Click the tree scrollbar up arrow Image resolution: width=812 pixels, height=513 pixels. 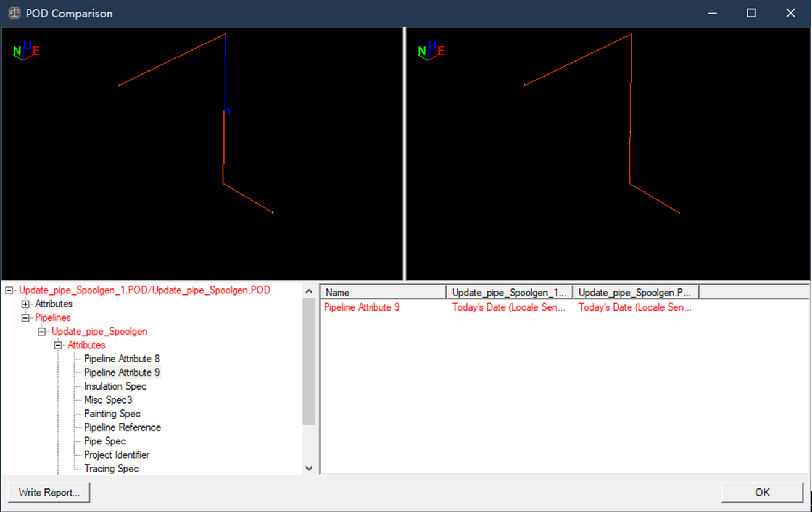point(309,291)
